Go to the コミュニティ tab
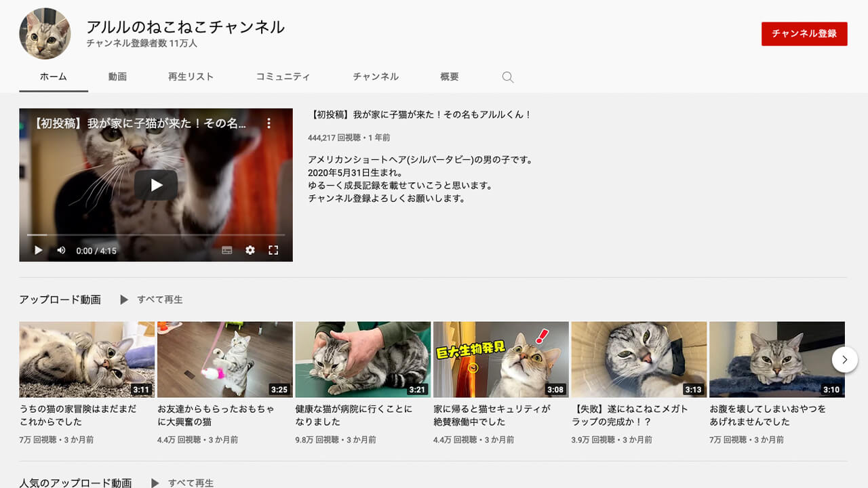 tap(283, 77)
